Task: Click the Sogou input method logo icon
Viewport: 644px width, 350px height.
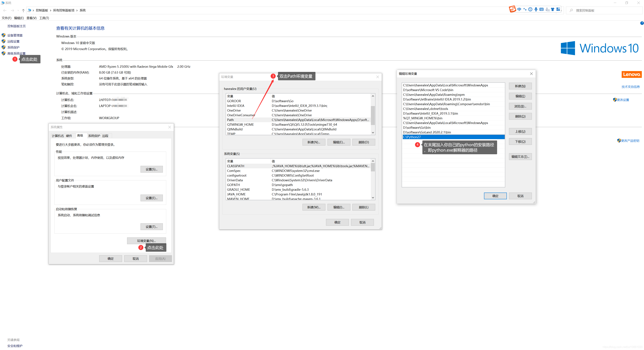Action: click(512, 9)
